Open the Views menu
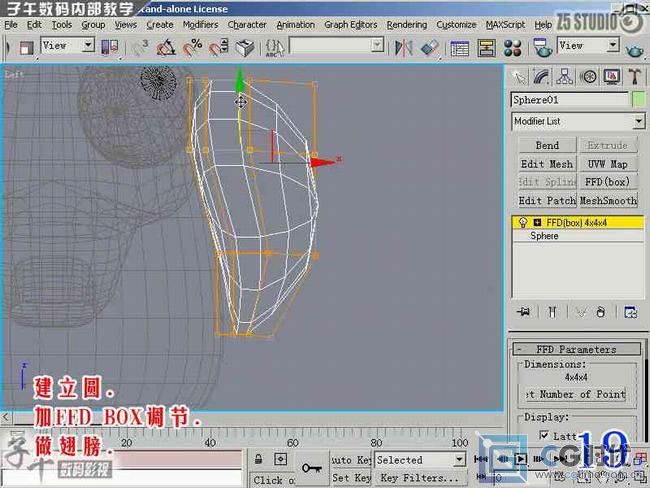 click(x=126, y=25)
